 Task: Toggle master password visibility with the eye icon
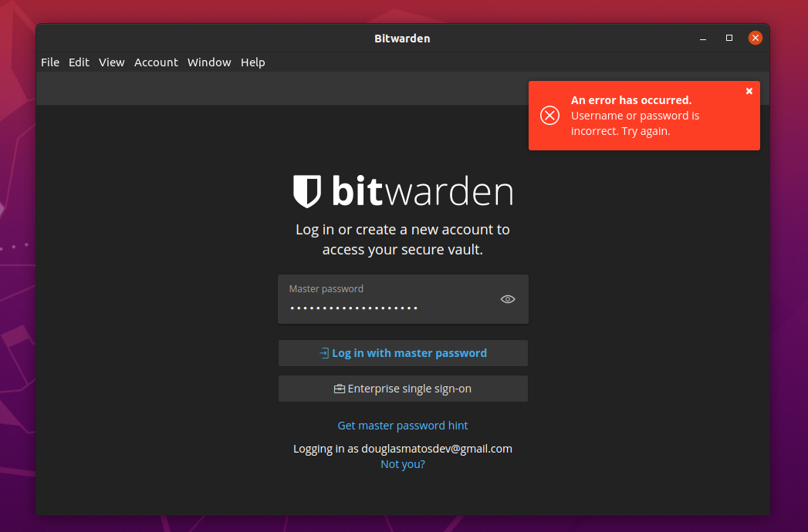click(507, 299)
